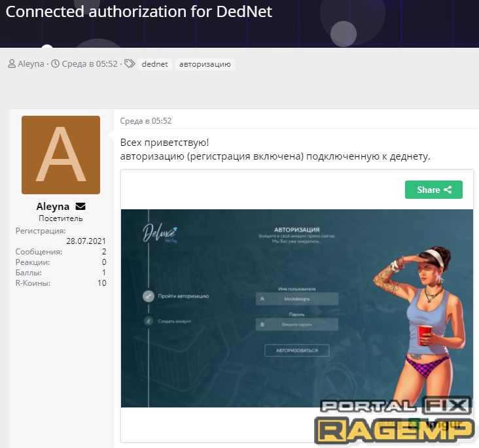
Task: Click the 'АВТОРИЗОВАТЬСЯ' button in embed
Action: pos(297,351)
